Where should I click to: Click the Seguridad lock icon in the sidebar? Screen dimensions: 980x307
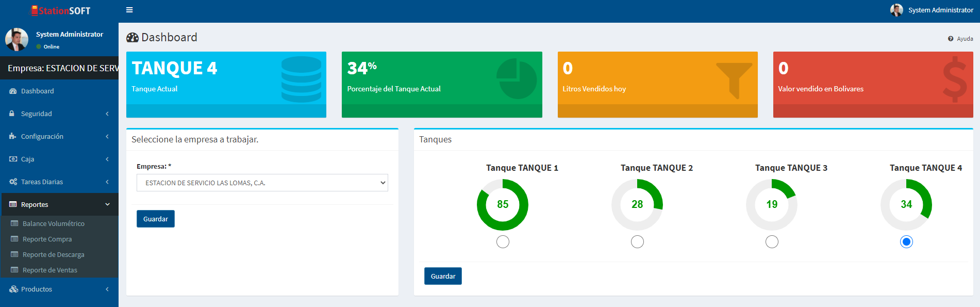coord(12,114)
